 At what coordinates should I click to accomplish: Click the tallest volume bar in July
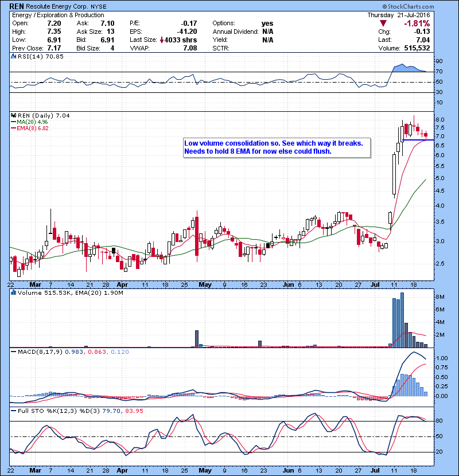click(x=402, y=319)
